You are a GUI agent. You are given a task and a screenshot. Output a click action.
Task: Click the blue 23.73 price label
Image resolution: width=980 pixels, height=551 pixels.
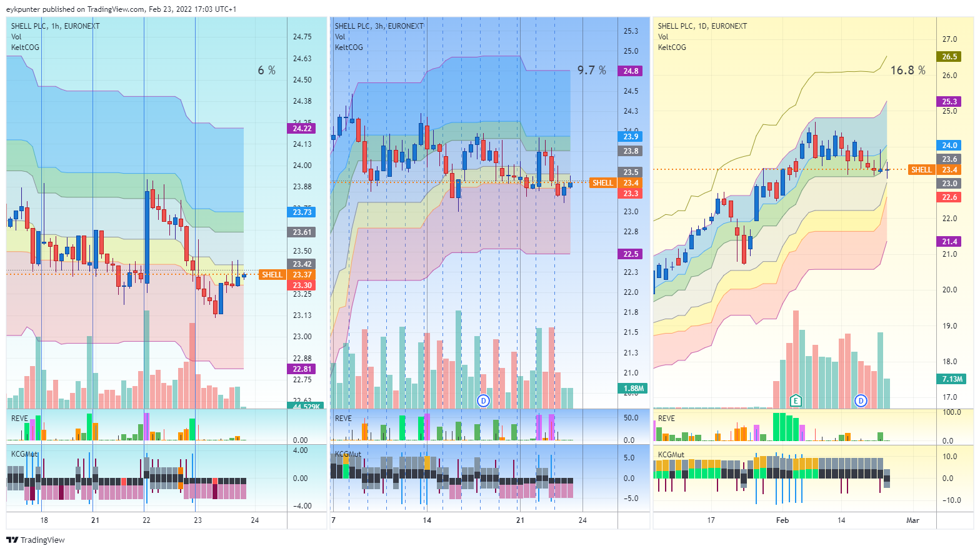302,212
